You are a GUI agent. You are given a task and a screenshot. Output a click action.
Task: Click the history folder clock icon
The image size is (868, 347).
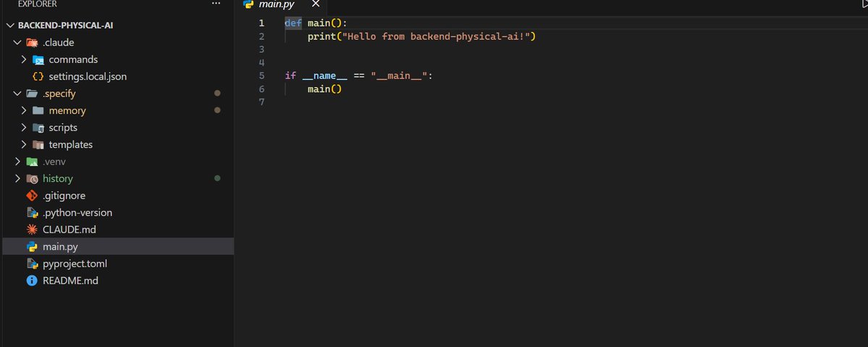pyautogui.click(x=32, y=178)
